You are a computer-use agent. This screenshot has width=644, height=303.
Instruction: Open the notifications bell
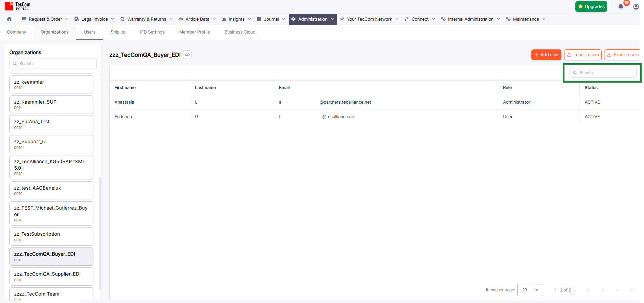pos(621,7)
